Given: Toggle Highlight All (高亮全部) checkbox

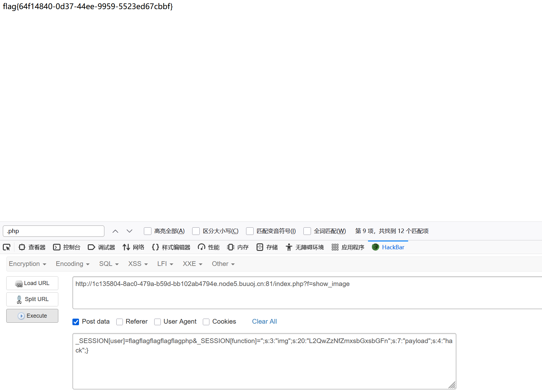Looking at the screenshot, I should (148, 231).
